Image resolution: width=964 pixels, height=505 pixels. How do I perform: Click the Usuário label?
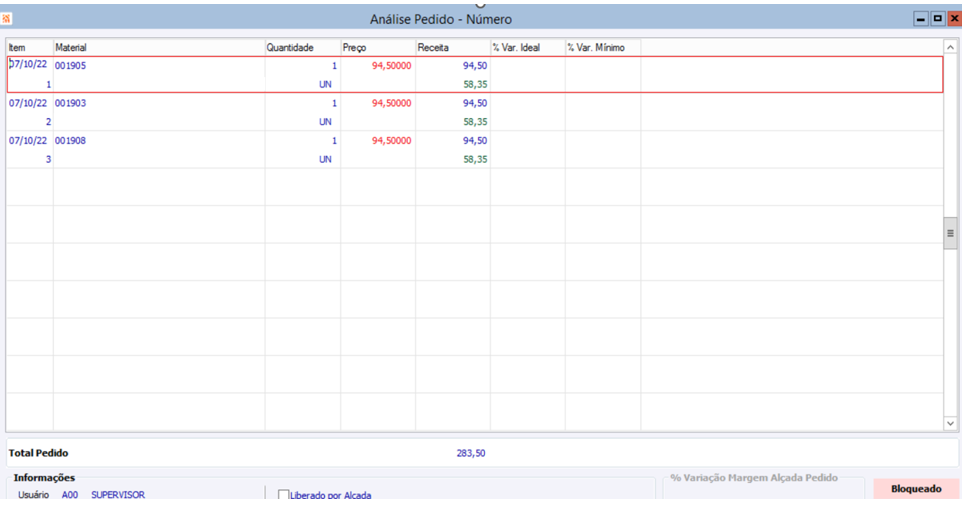(x=33, y=495)
